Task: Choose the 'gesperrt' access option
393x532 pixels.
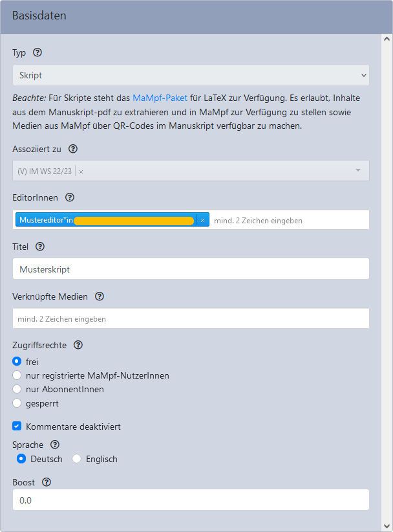Action: 17,404
